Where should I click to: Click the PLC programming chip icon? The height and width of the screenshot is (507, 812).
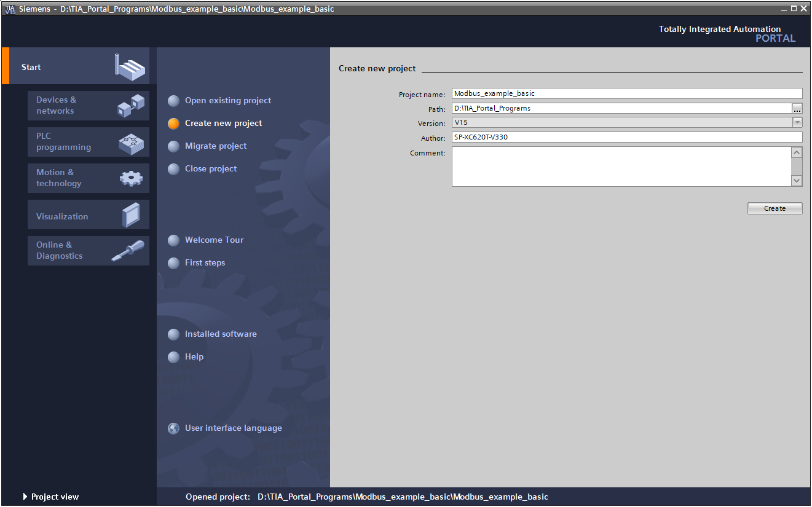pyautogui.click(x=131, y=143)
